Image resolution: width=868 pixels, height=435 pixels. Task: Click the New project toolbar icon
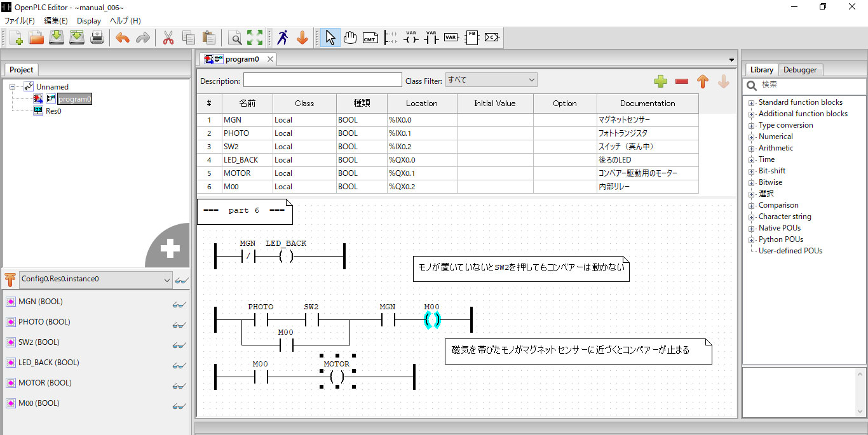[x=16, y=37]
